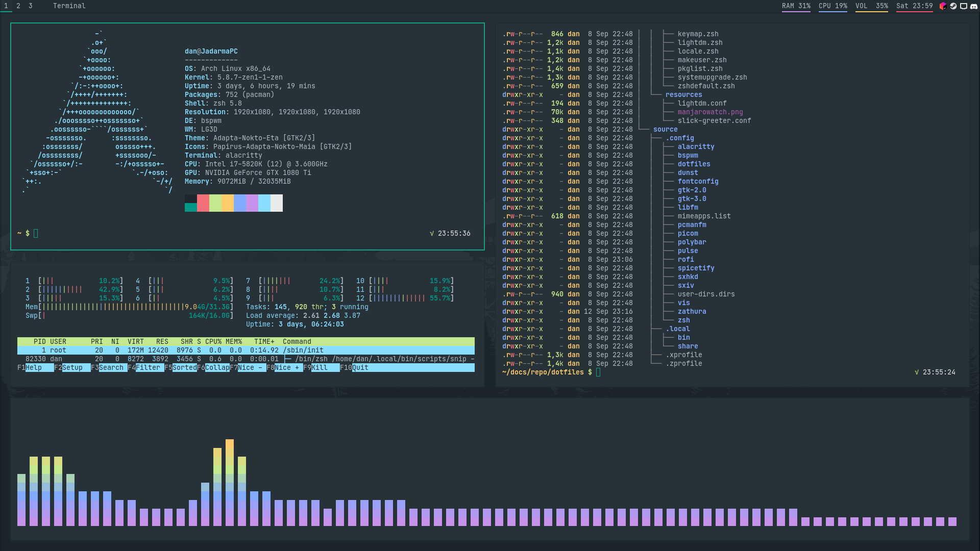Click systemupgrade.zsh in the file tree
Viewport: 980px width, 551px height.
pyautogui.click(x=713, y=78)
